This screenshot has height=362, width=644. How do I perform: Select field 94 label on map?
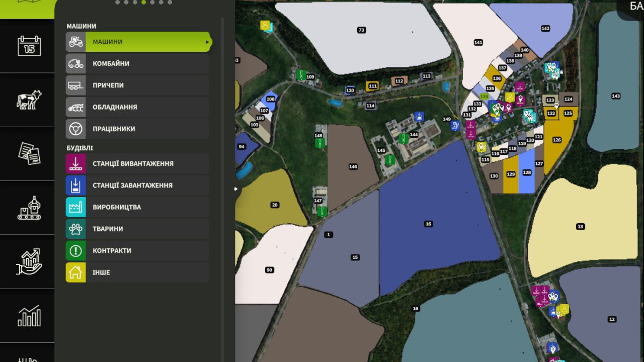coord(242,147)
